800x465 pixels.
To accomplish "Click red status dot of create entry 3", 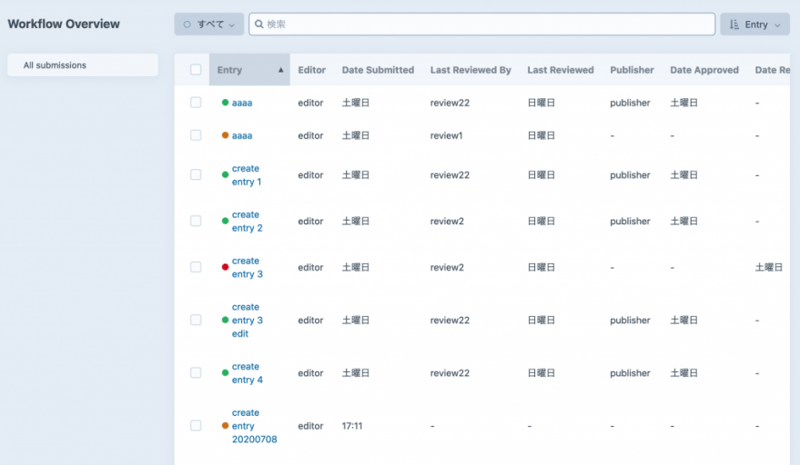I will [225, 268].
